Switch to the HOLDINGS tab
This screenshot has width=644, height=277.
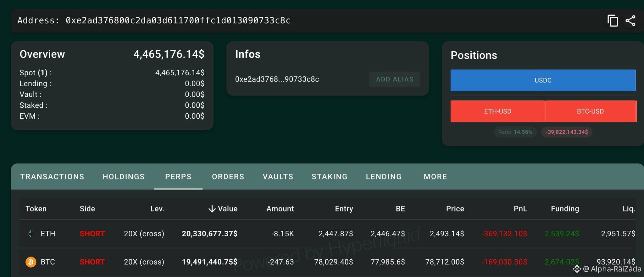[124, 177]
